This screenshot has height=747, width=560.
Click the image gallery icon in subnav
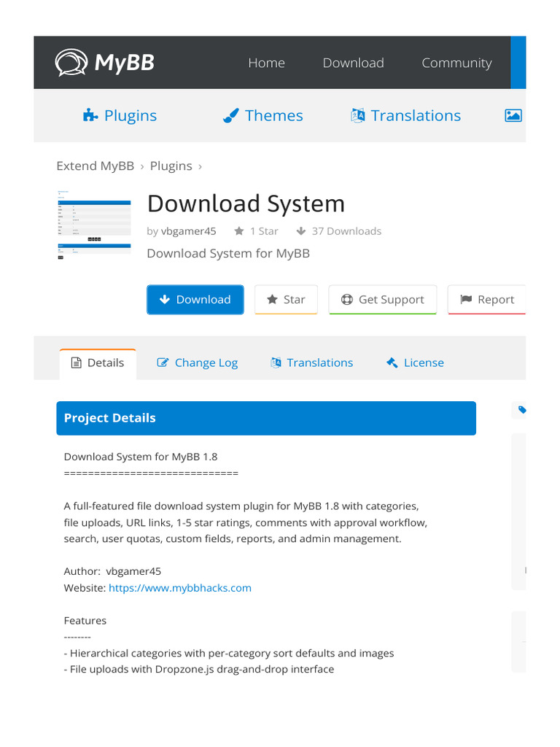click(513, 115)
